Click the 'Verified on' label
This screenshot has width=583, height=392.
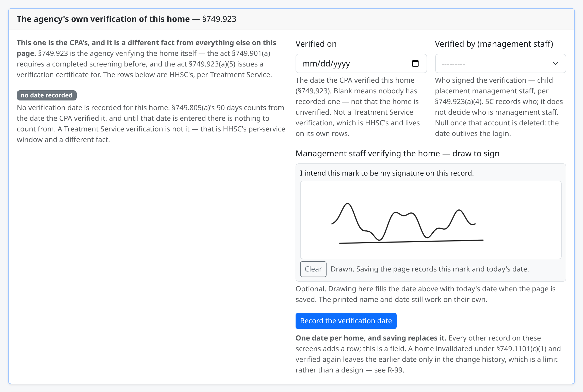[x=316, y=44]
